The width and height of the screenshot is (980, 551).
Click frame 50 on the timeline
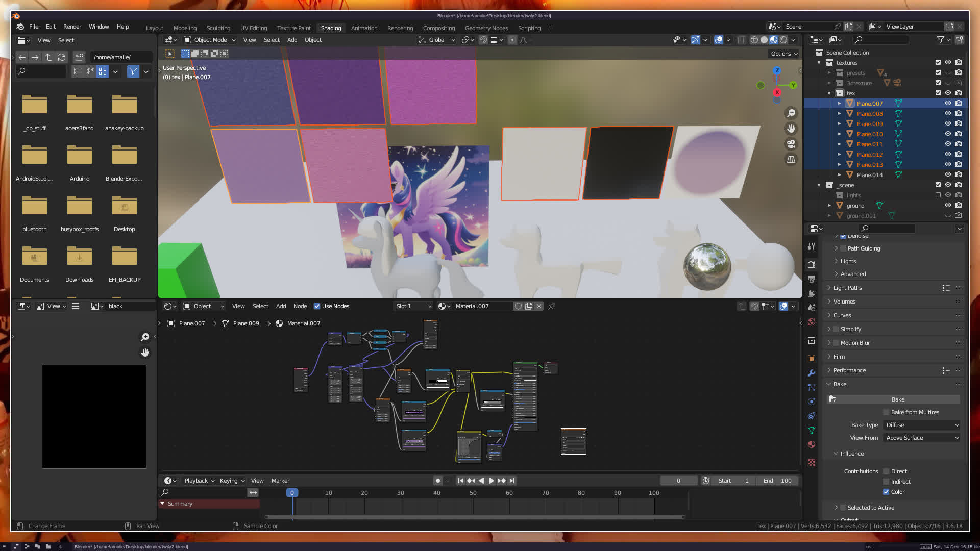(473, 493)
